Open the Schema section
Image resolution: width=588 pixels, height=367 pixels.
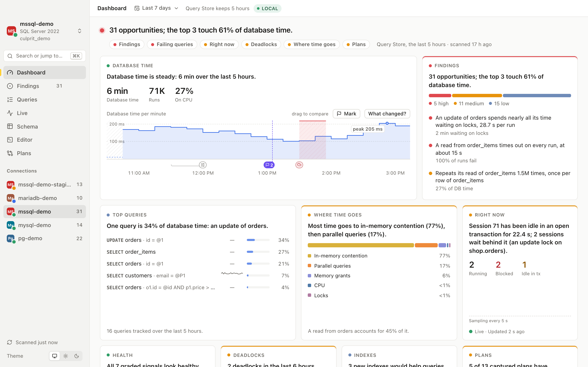(x=44, y=126)
